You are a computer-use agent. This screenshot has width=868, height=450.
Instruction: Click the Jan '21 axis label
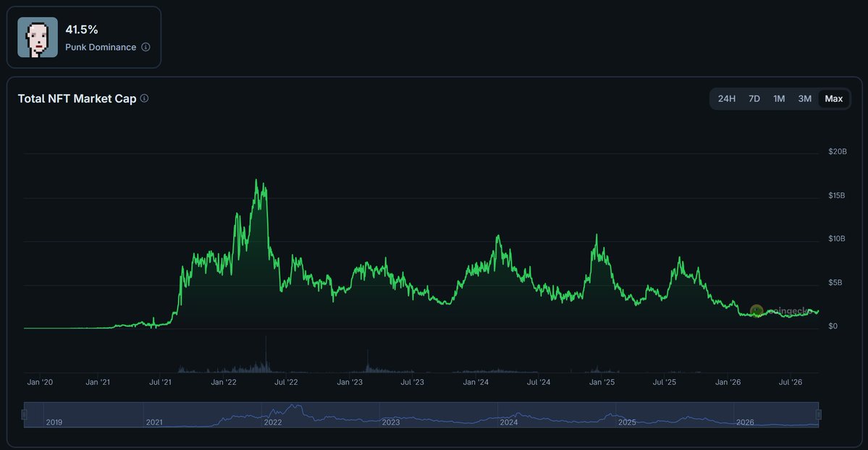click(98, 382)
